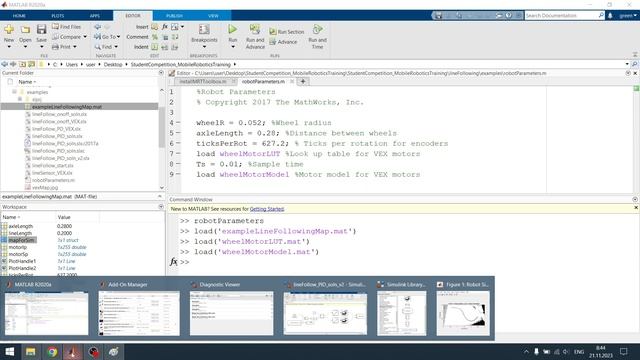
Task: Click the up one folder icon
Action: tap(22, 64)
